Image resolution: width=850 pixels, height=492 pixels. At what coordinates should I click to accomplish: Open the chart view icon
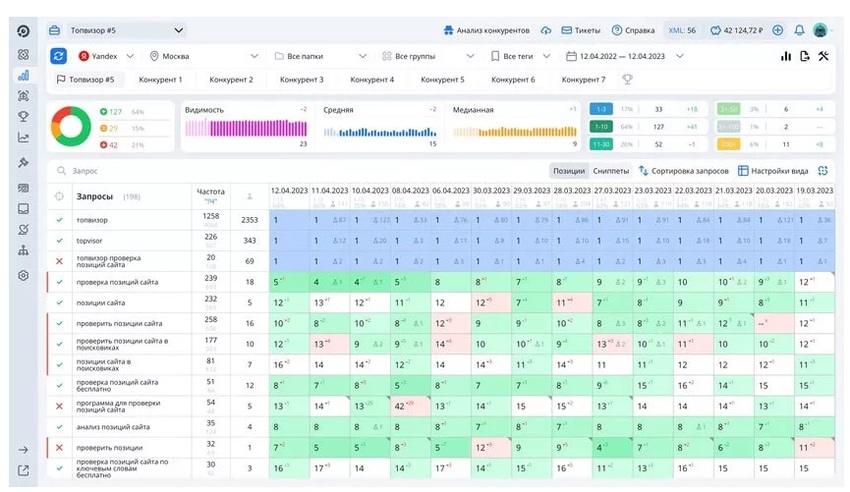[x=785, y=57]
